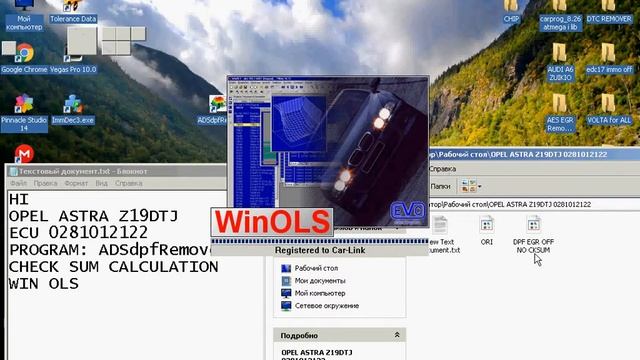Open the CHIP folder on desktop
The width and height of the screenshot is (640, 360).
(511, 11)
